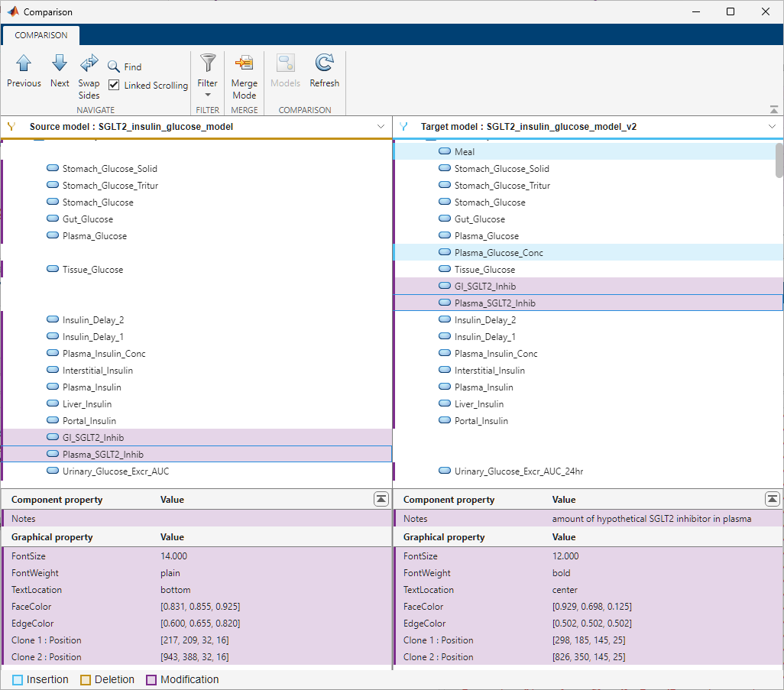Collapse target Component property panel
The width and height of the screenshot is (784, 690).
pyautogui.click(x=772, y=499)
